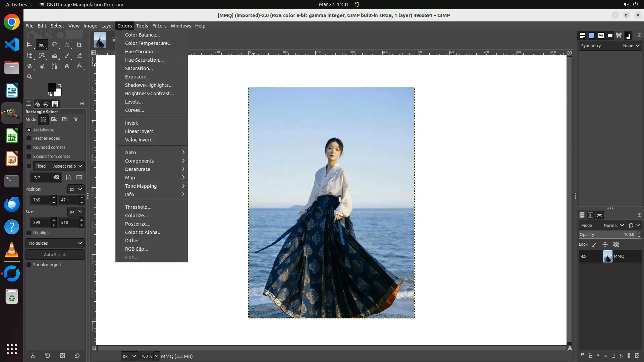Viewport: 644px width, 362px height.
Task: Choose Hue-Saturation... from Colors menu
Action: (144, 60)
